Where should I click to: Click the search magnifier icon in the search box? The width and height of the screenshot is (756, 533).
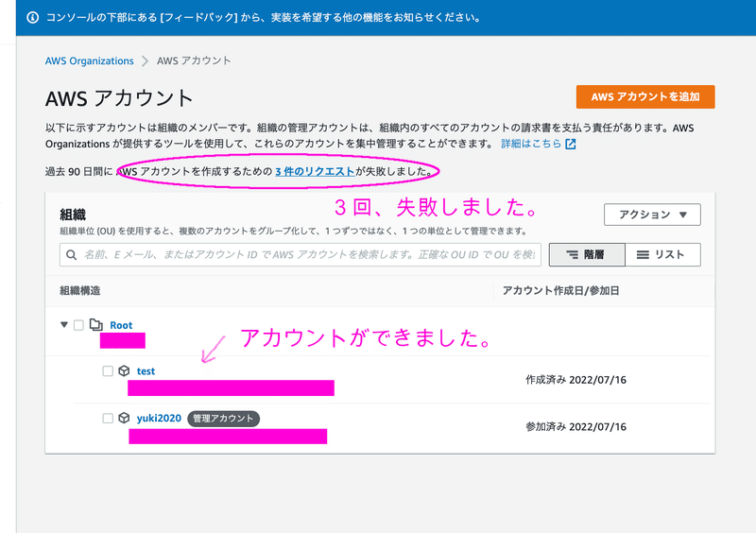coord(72,254)
